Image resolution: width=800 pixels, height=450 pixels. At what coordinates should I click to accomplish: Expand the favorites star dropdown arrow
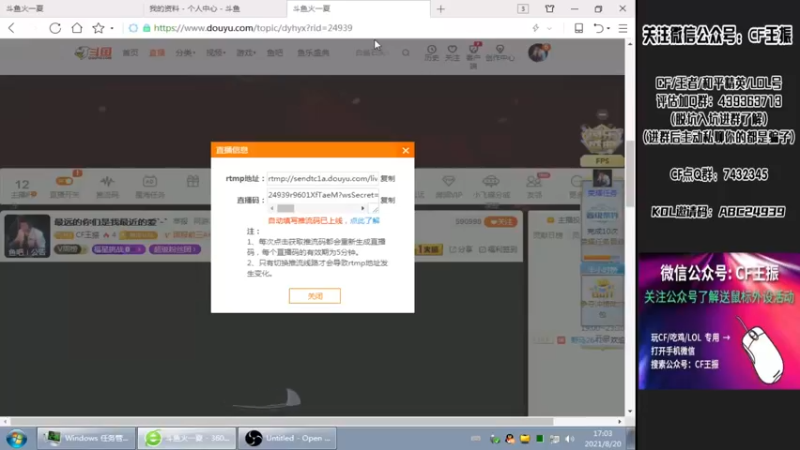112,28
